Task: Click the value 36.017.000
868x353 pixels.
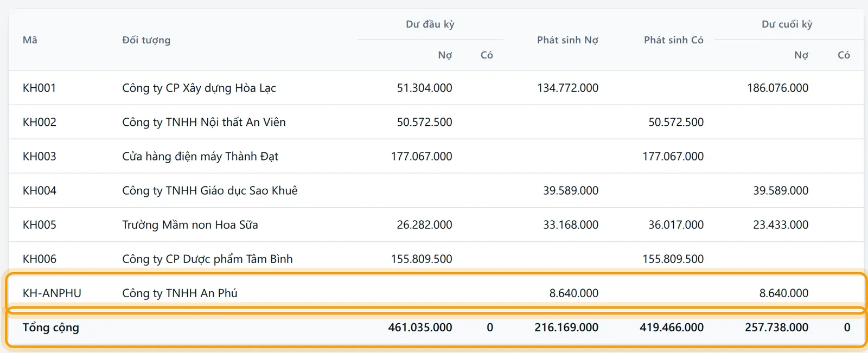Action: point(676,224)
